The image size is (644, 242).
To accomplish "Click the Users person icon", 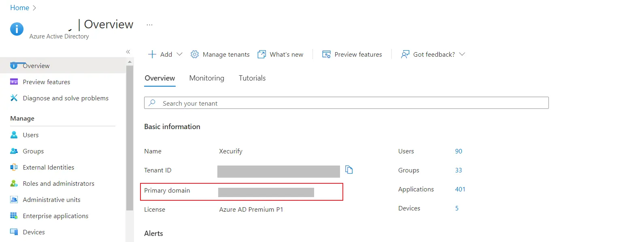I will [14, 135].
